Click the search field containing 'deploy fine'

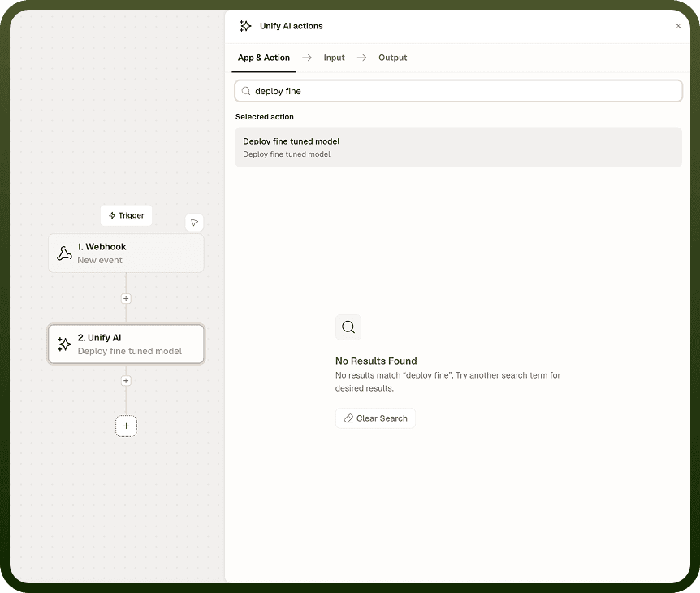click(x=459, y=91)
